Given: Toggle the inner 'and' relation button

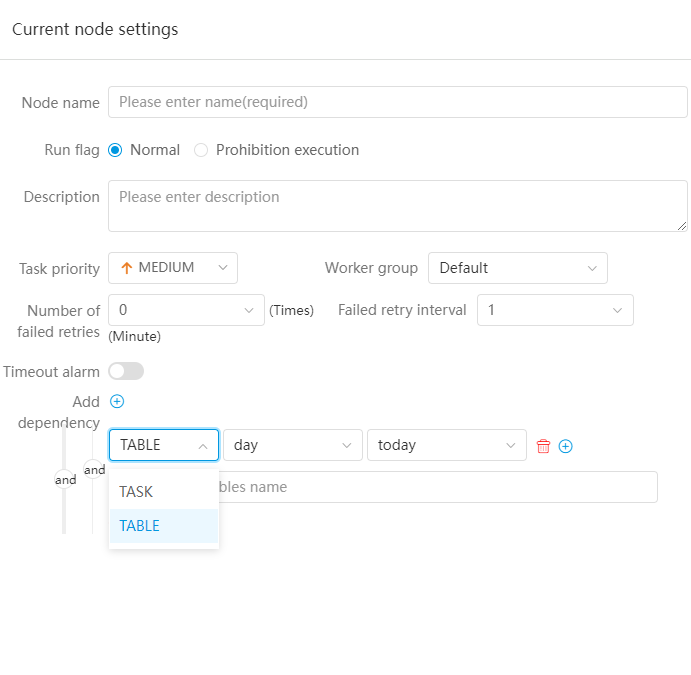Looking at the screenshot, I should (94, 470).
